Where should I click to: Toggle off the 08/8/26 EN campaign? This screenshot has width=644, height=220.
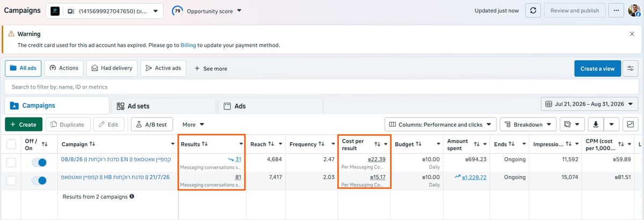click(39, 162)
